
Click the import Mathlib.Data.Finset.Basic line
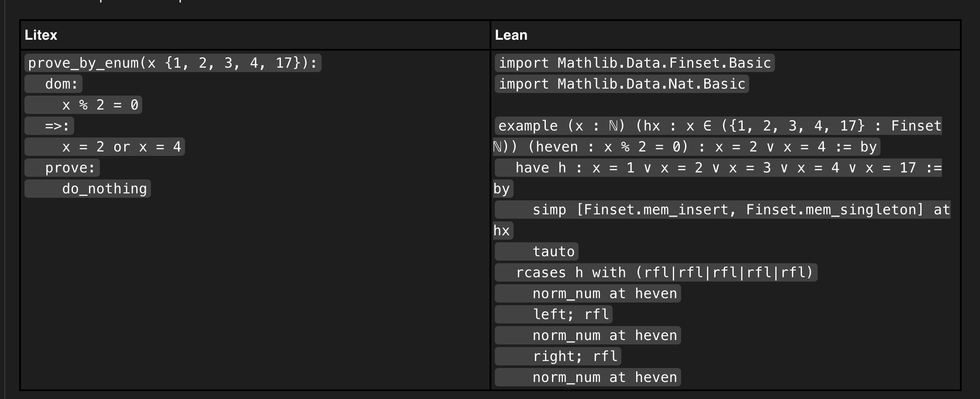(x=634, y=63)
